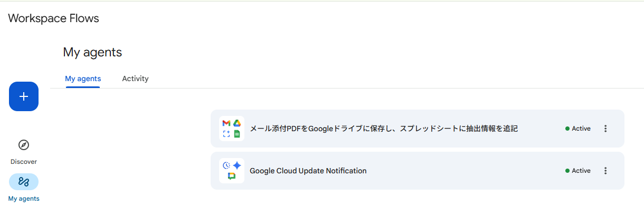644x216 pixels.
Task: Click the schedule clock icon in the second agent
Action: point(226,165)
